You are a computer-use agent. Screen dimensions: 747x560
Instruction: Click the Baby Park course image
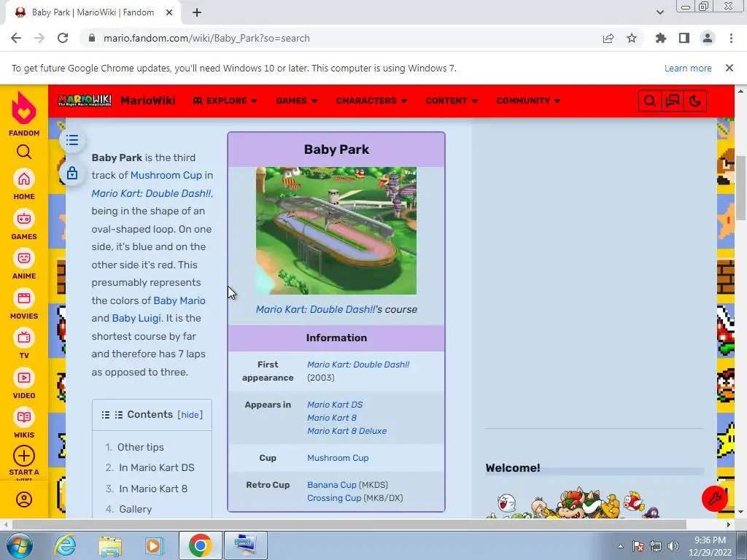[x=336, y=230]
